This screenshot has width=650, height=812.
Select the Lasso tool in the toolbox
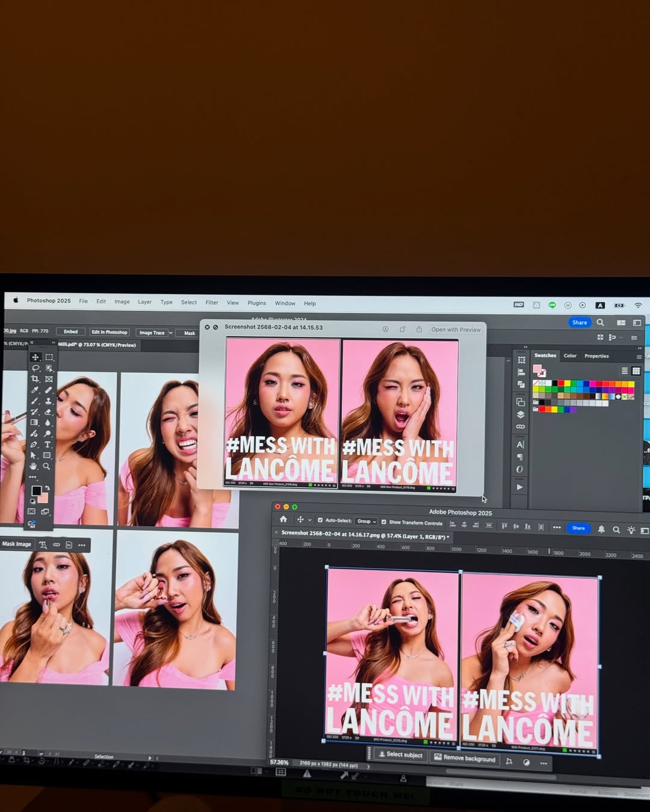click(x=36, y=368)
